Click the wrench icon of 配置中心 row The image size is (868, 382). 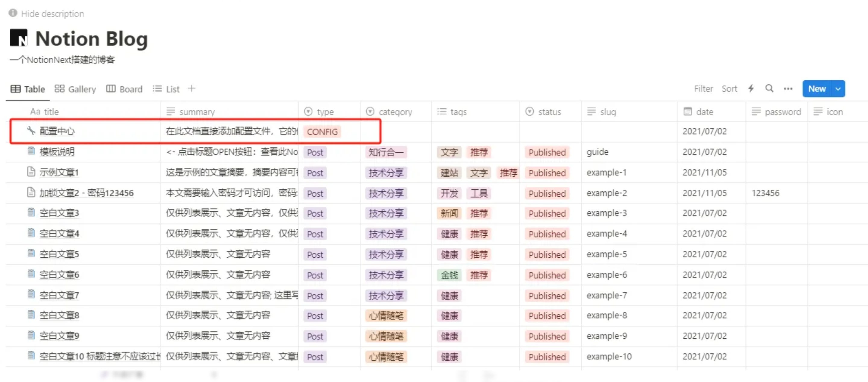(31, 130)
